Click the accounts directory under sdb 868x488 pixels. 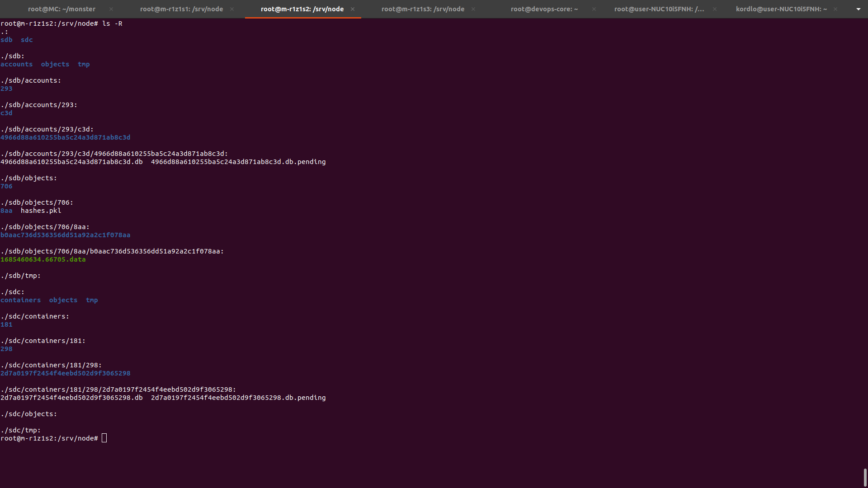(x=16, y=64)
